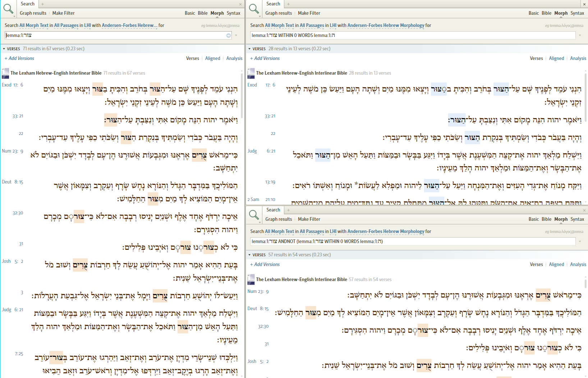Open panel menu arrow under left magnifier

point(14,16)
